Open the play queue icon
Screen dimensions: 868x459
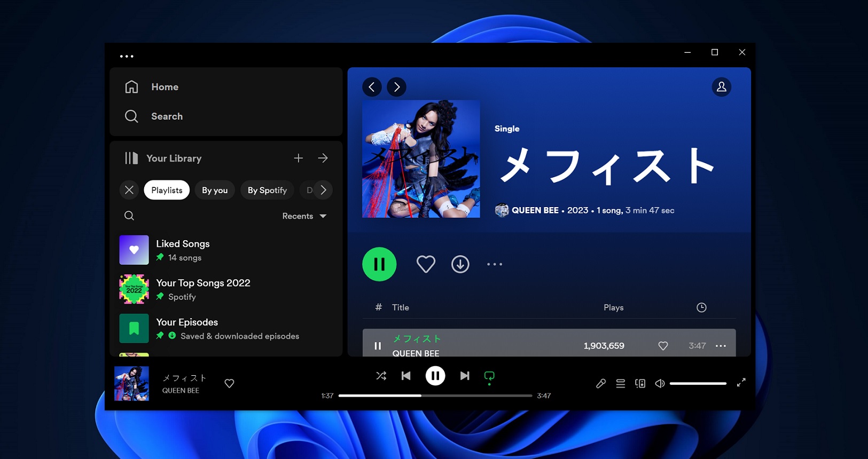point(620,383)
